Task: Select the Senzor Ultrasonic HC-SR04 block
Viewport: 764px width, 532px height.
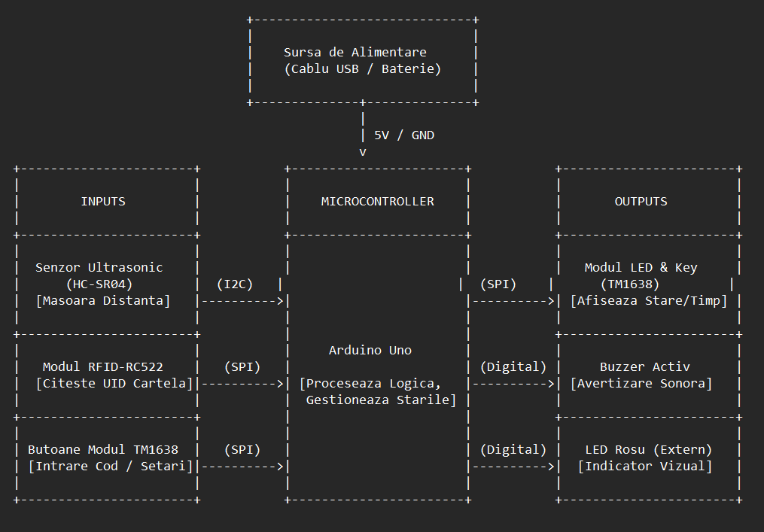Action: pyautogui.click(x=107, y=284)
